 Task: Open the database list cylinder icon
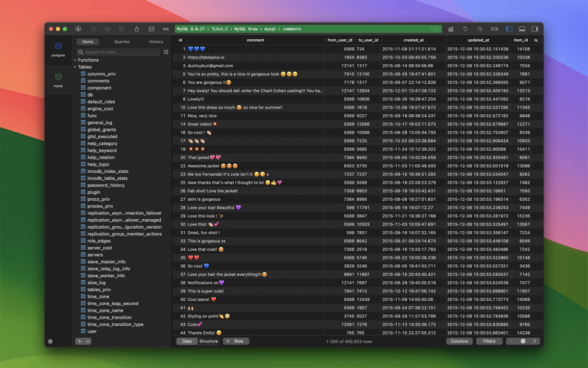click(151, 29)
